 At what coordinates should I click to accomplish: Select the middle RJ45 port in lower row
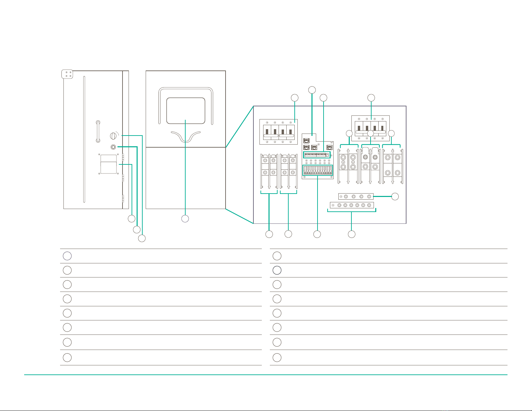pyautogui.click(x=315, y=147)
